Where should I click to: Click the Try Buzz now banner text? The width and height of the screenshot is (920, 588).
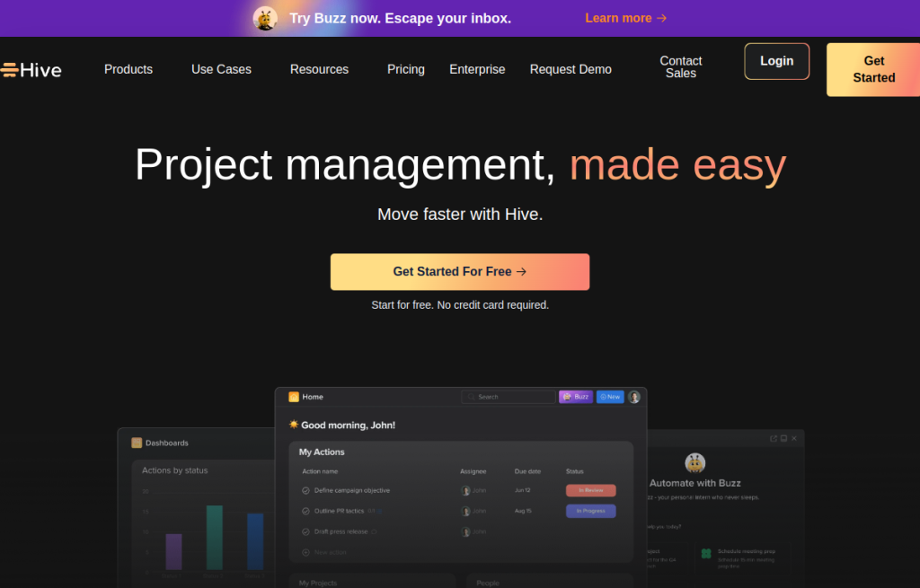400,18
